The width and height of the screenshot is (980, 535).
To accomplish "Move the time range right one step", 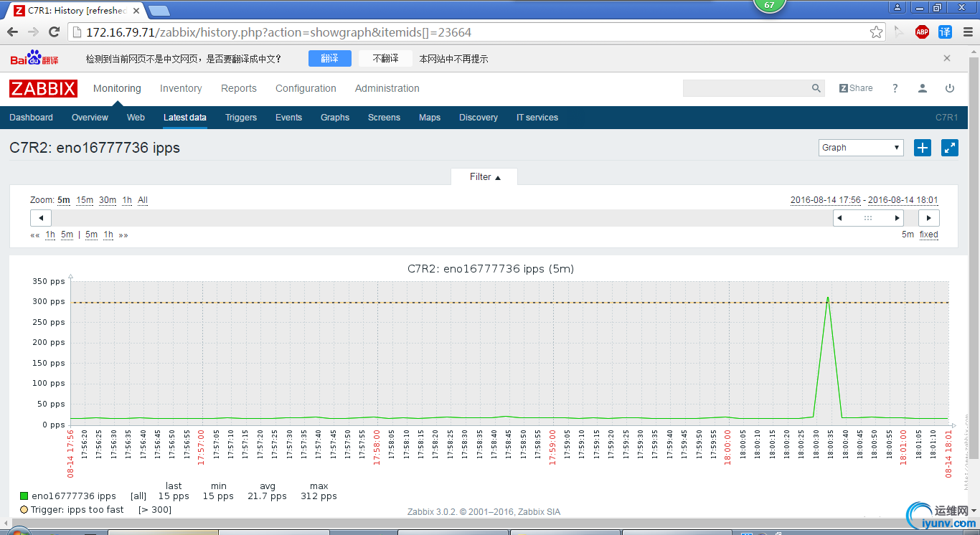I will [929, 218].
